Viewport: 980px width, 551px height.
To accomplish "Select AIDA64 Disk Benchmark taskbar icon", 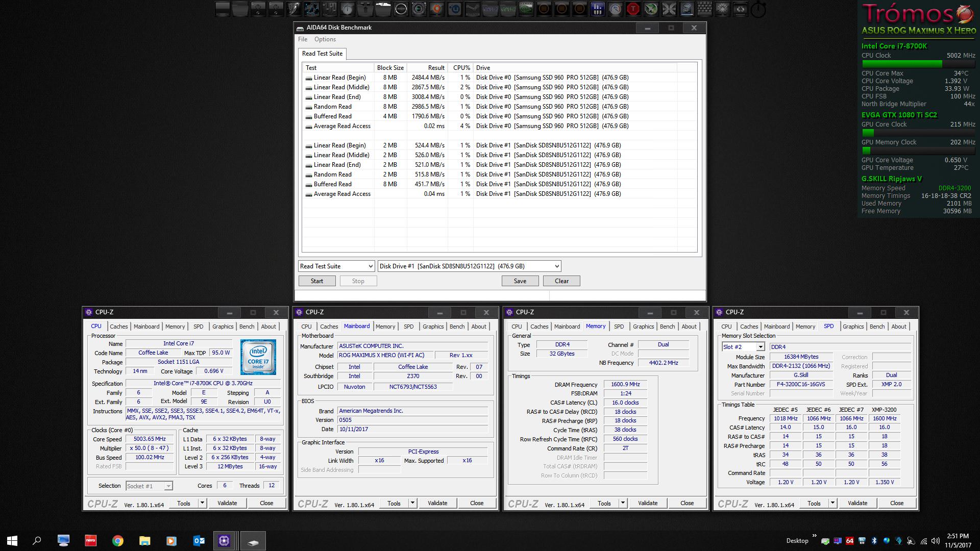I will click(x=253, y=541).
